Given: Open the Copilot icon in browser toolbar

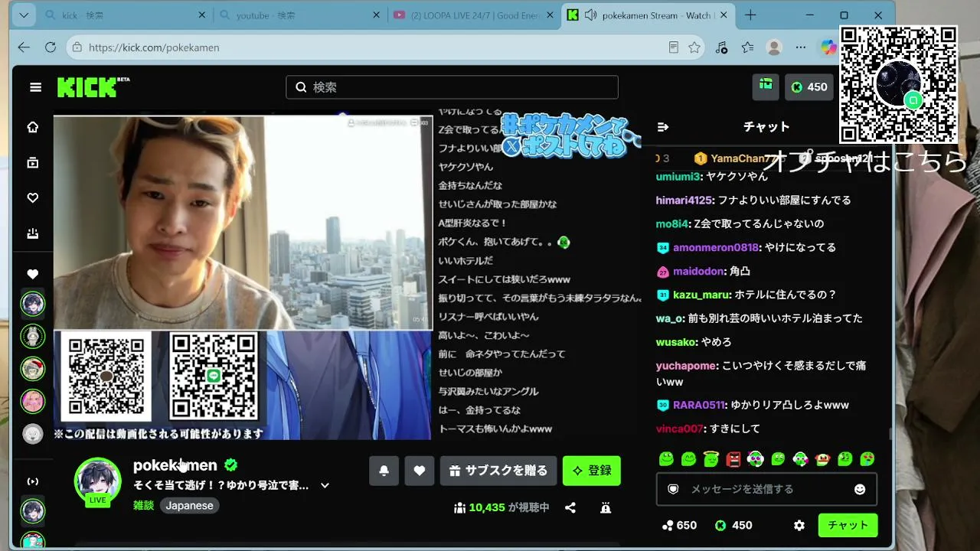Looking at the screenshot, I should [x=828, y=47].
